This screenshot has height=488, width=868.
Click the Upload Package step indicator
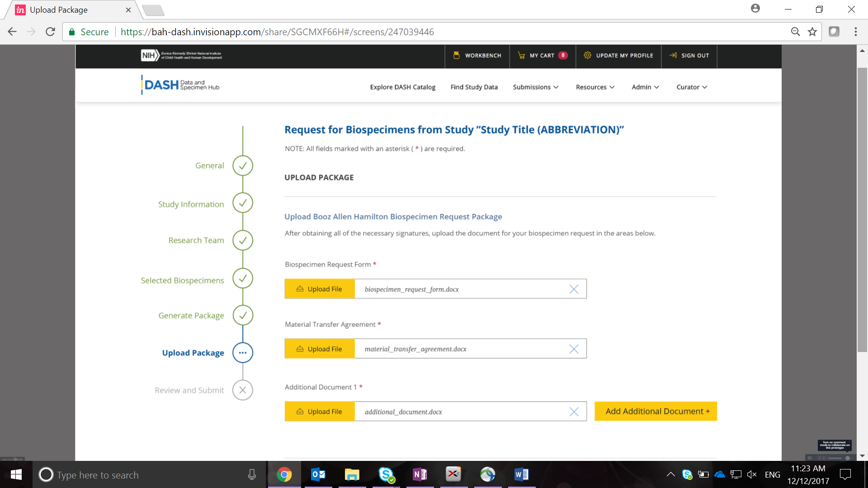pyautogui.click(x=243, y=352)
